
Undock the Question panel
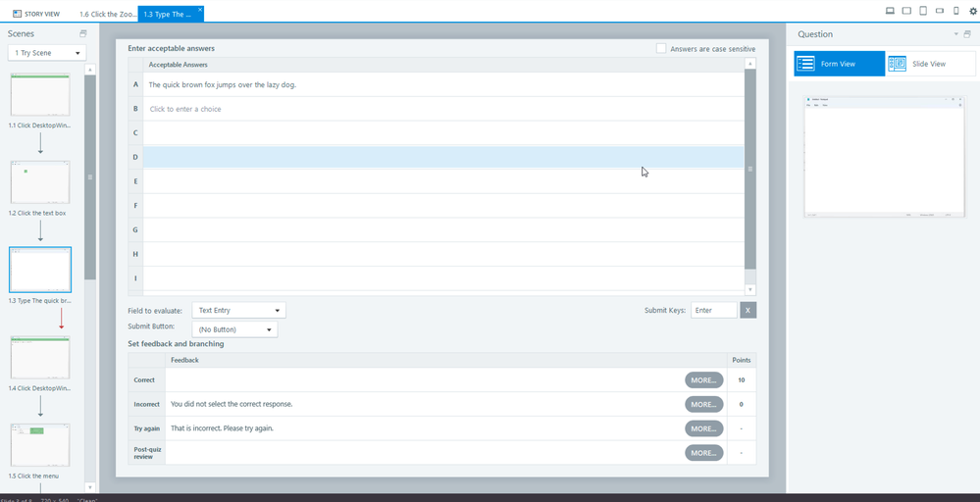point(967,34)
